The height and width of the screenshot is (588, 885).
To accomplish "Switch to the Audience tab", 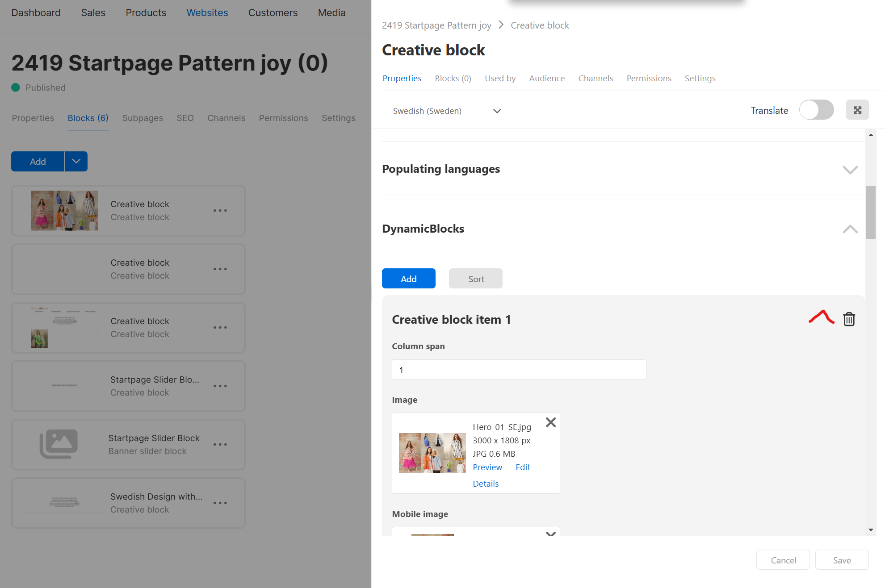I will 546,78.
